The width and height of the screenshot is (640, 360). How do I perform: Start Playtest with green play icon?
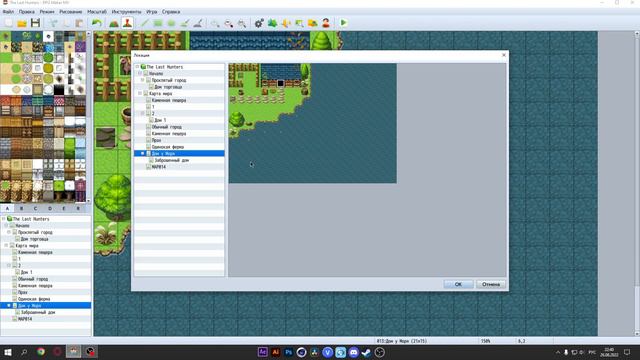click(x=344, y=23)
